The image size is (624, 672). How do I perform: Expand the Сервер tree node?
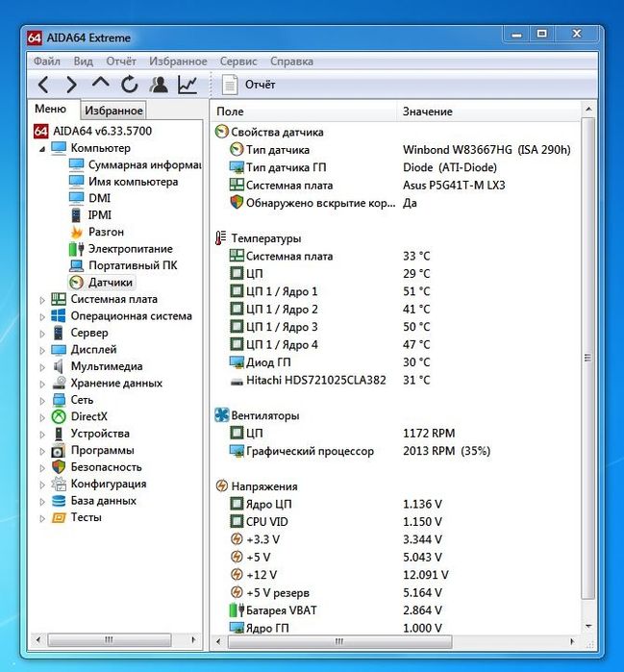coord(42,334)
